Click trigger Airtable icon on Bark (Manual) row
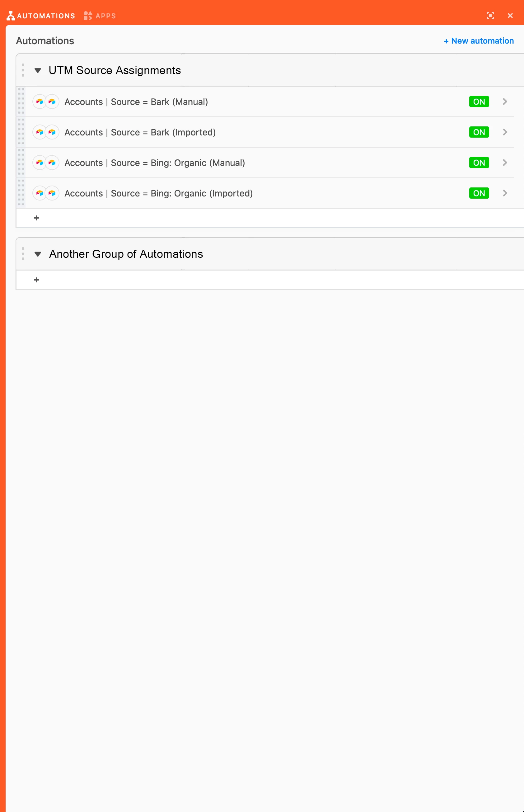 pos(40,101)
